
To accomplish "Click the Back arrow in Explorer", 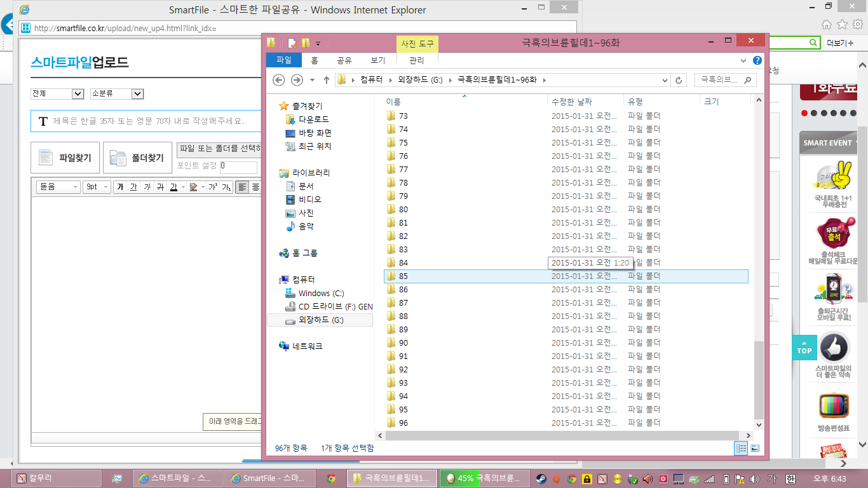I will click(278, 80).
